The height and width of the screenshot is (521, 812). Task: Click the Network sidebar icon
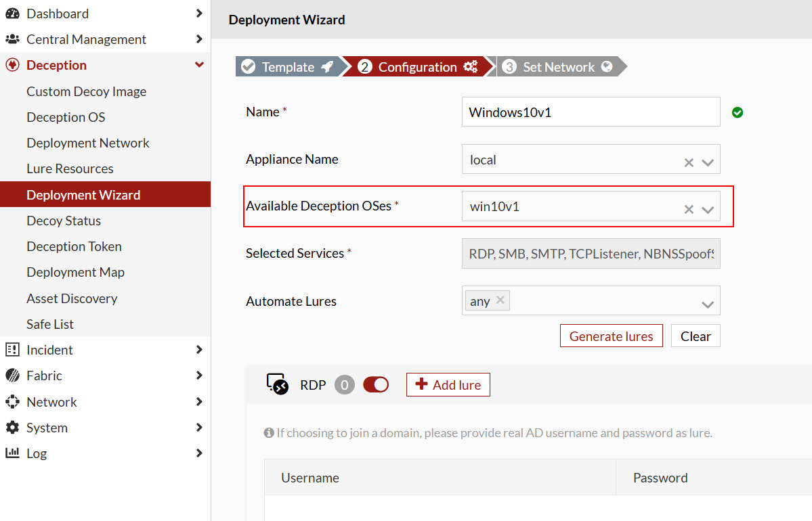pyautogui.click(x=12, y=402)
